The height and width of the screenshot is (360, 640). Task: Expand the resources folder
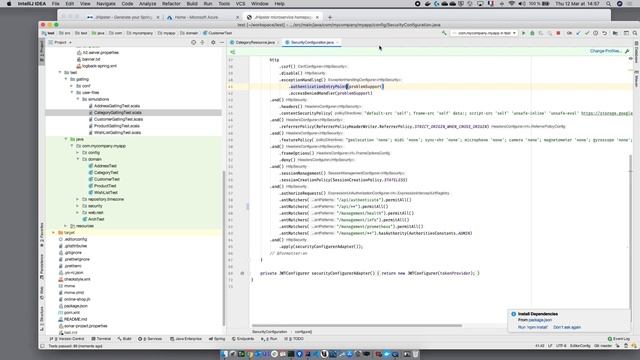(66, 226)
